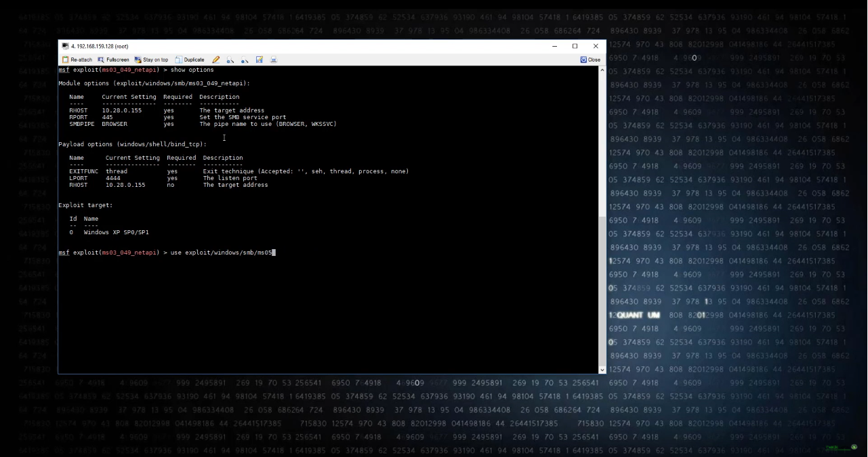Open the notepad-with-pencil settings icon
The width and height of the screenshot is (868, 457).
(x=260, y=60)
